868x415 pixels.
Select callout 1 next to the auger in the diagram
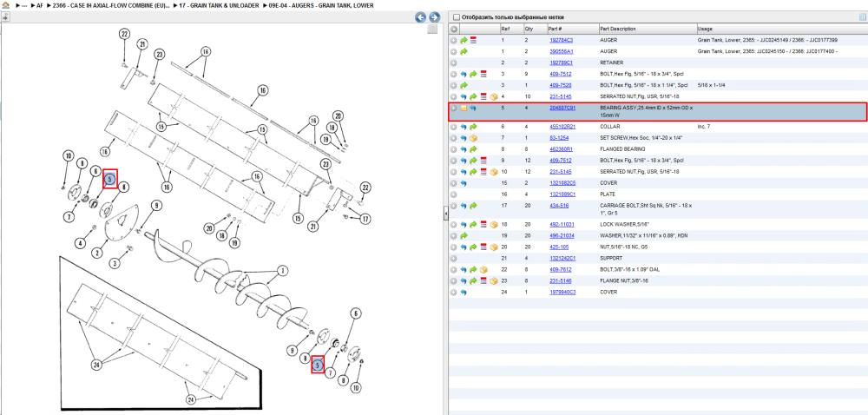[x=281, y=271]
